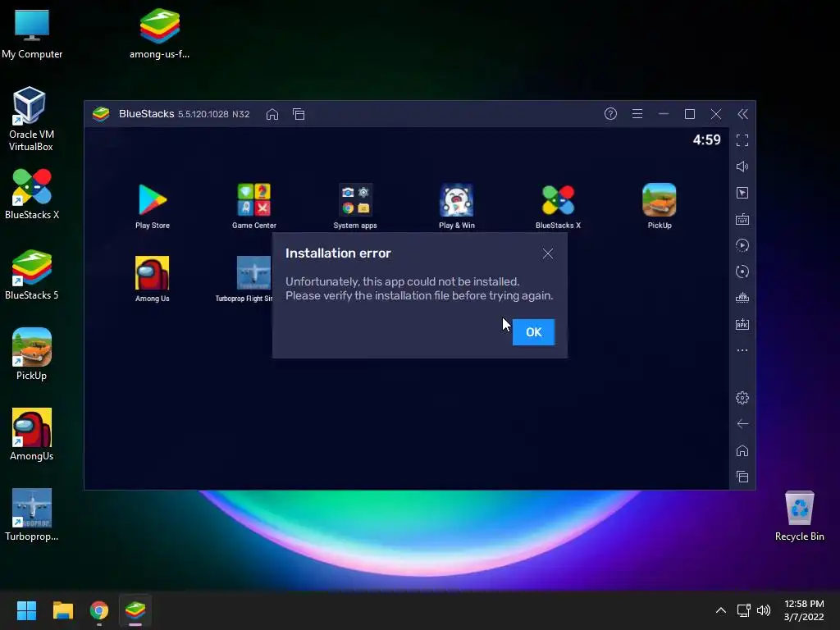The height and width of the screenshot is (630, 840).
Task: Open game controls keyboard icon
Action: [x=742, y=219]
